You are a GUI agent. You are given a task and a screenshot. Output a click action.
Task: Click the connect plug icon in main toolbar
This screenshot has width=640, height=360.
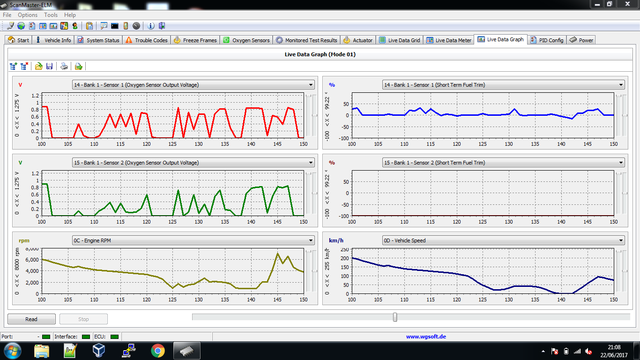(x=11, y=26)
